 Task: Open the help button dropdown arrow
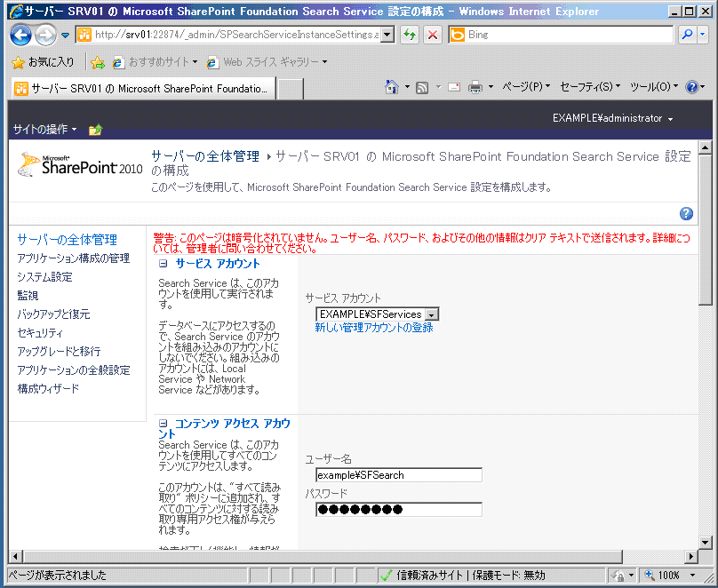pyautogui.click(x=703, y=86)
